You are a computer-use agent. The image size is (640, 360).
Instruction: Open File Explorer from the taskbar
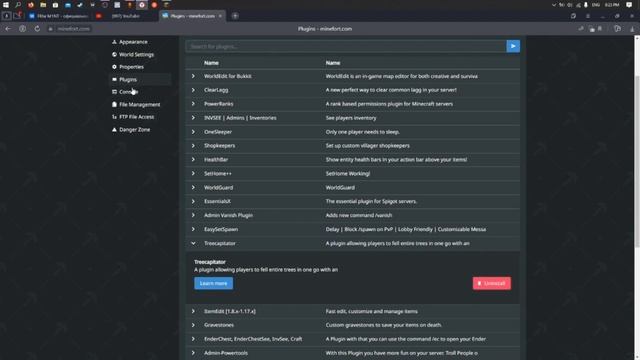(43, 5)
